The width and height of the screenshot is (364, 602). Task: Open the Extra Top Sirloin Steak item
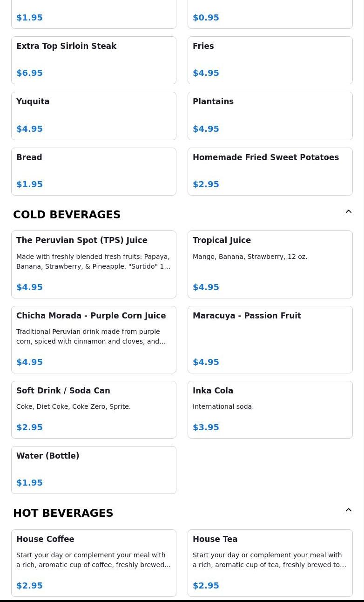pos(94,60)
